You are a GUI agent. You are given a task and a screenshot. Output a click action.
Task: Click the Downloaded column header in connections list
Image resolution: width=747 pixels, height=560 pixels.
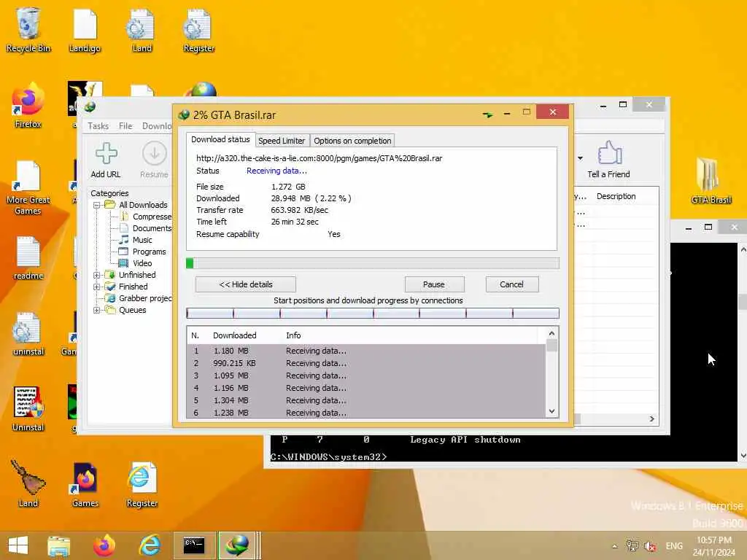click(x=234, y=335)
